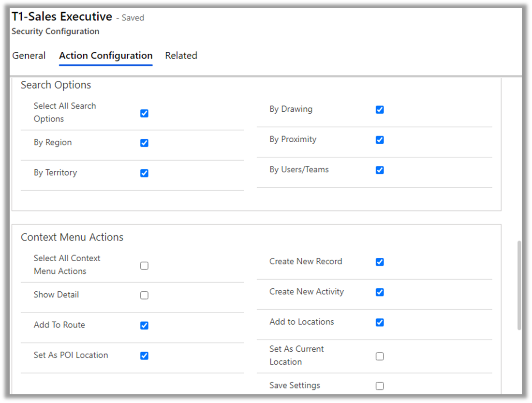Enable Set As Current Location checkbox

click(380, 357)
